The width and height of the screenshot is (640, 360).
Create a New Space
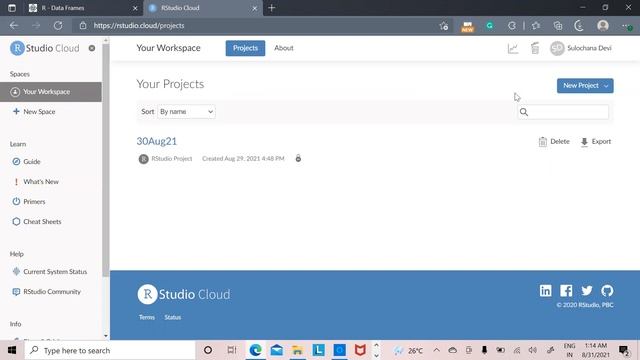34,111
